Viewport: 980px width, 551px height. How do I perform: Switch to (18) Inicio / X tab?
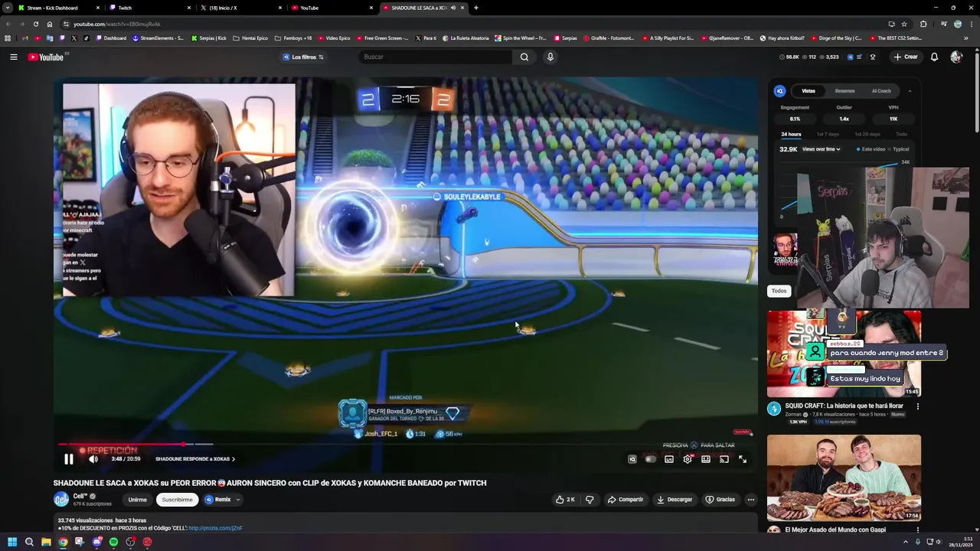tap(240, 8)
